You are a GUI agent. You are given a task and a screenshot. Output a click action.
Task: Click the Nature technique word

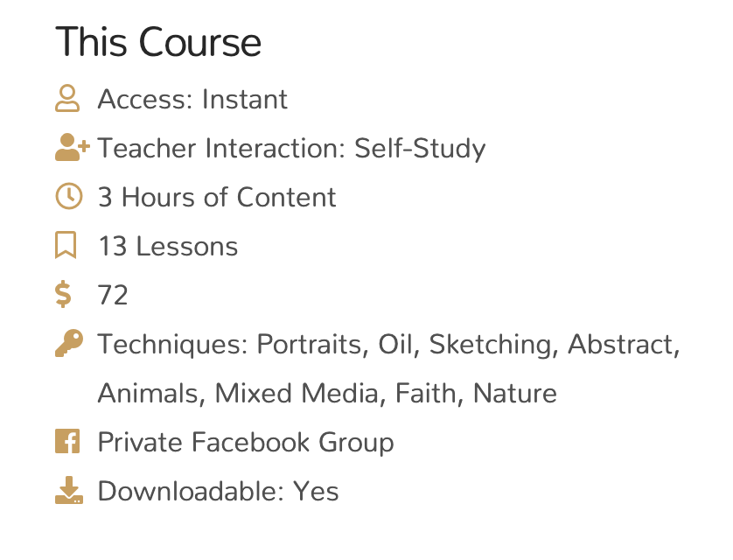[x=515, y=394]
